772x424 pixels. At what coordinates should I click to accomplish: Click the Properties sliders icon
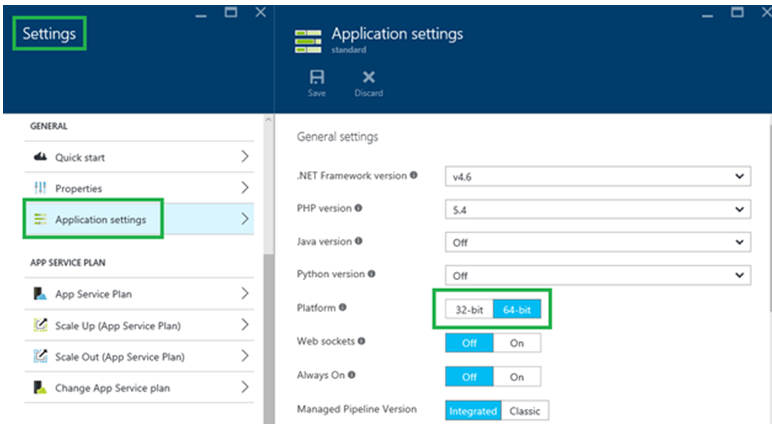[40, 188]
